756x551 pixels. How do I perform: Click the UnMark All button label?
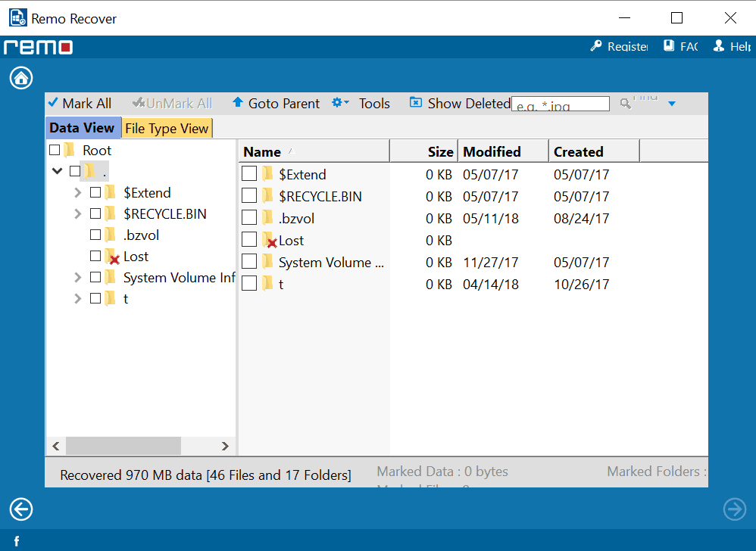[x=180, y=104]
